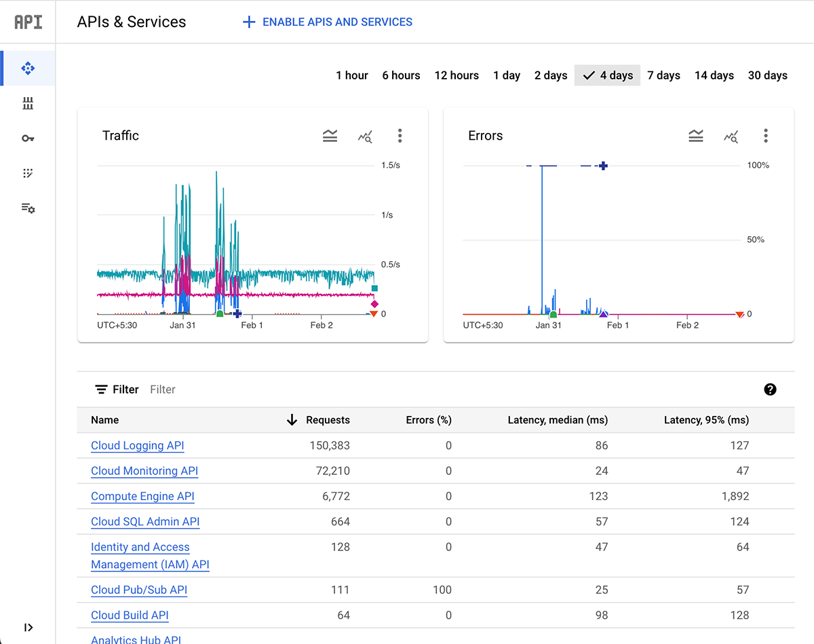Open the Library sidebar icon

tap(28, 103)
